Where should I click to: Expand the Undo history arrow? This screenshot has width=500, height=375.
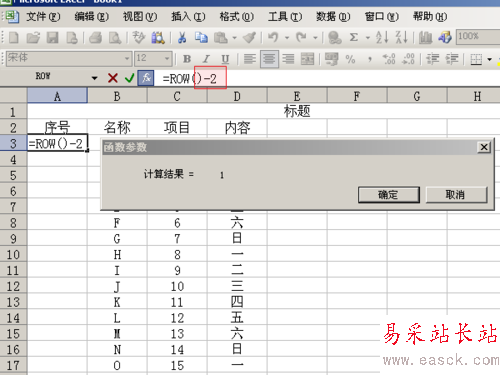[287, 38]
